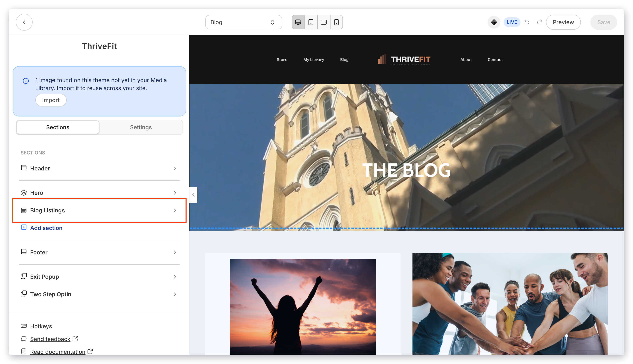
Task: Open the Hotkeys link
Action: (x=41, y=326)
